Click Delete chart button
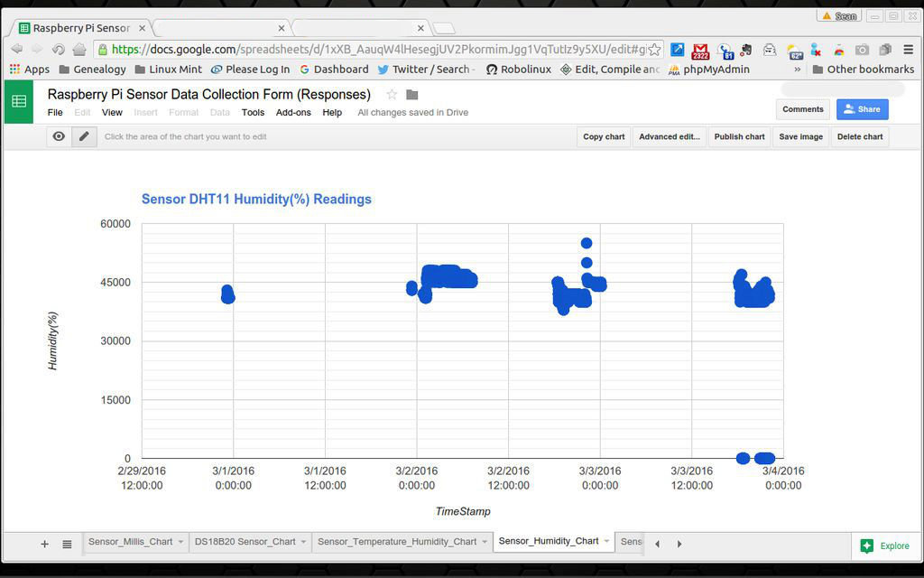924x578 pixels. [860, 136]
